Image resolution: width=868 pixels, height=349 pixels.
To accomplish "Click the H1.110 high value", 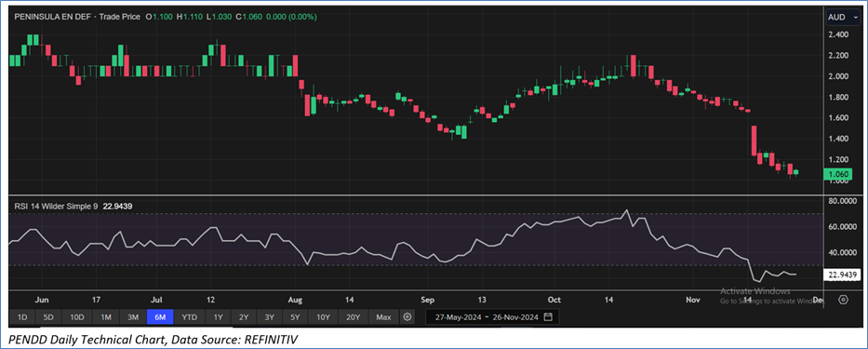I will pos(189,17).
